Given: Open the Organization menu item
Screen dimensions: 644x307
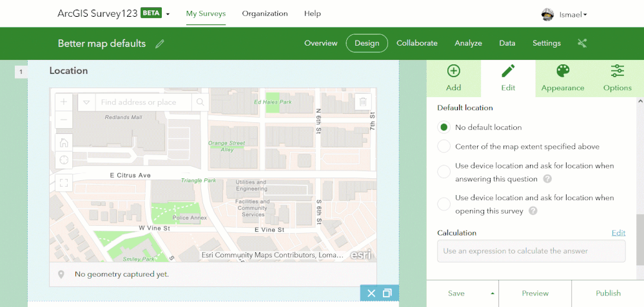Looking at the screenshot, I should pyautogui.click(x=265, y=14).
